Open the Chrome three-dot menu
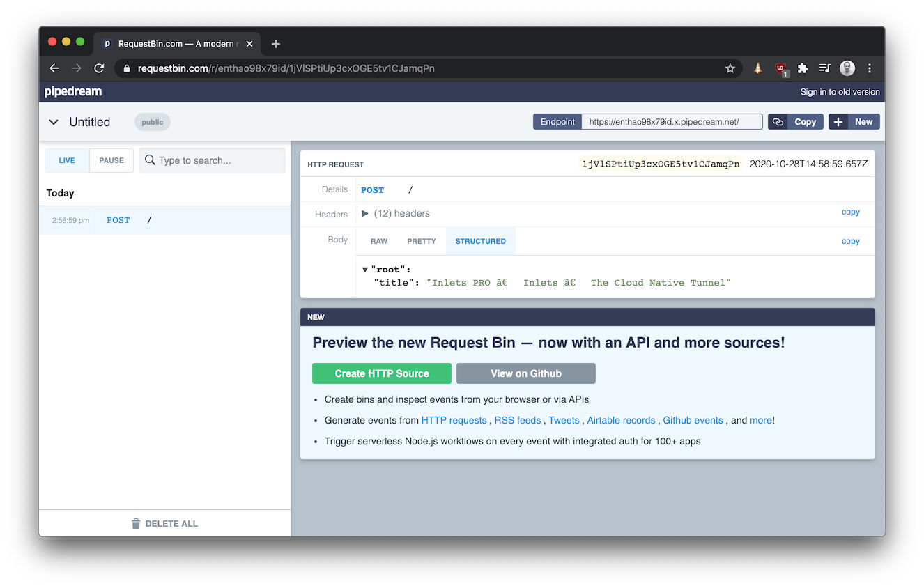 [x=870, y=68]
